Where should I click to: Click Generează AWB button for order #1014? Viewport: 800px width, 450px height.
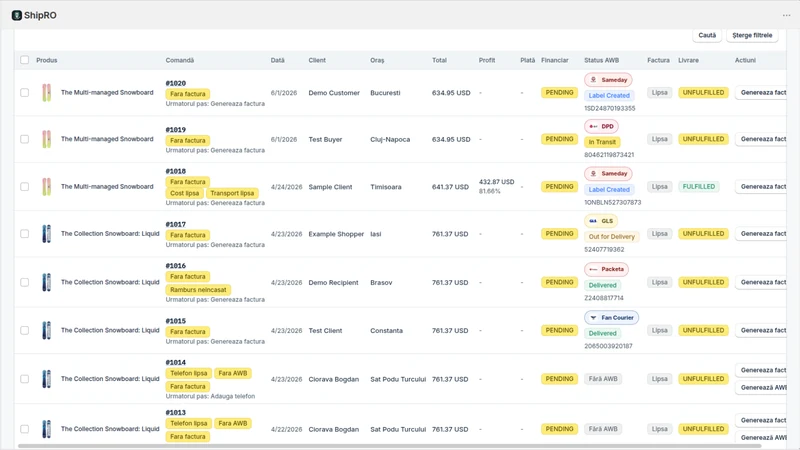[761, 388]
